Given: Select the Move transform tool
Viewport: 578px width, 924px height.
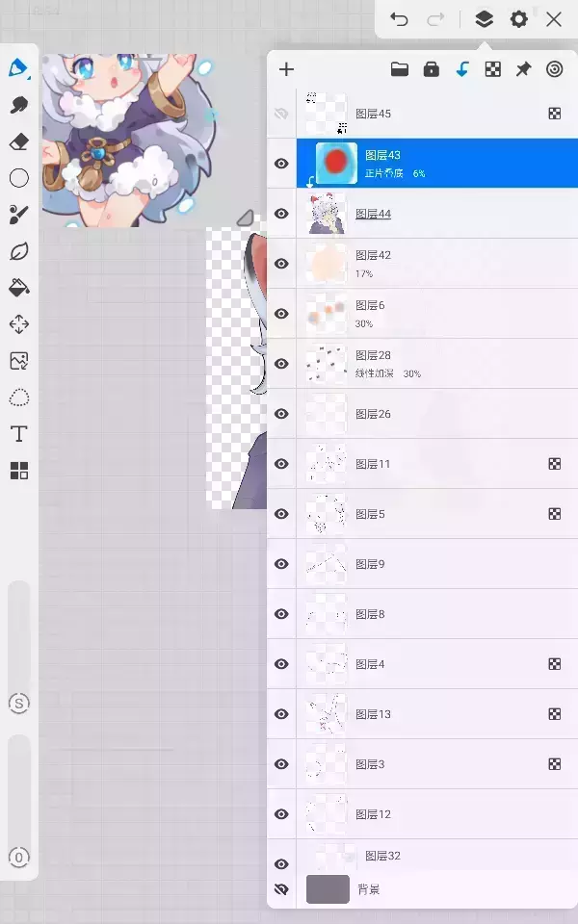Looking at the screenshot, I should [x=19, y=324].
